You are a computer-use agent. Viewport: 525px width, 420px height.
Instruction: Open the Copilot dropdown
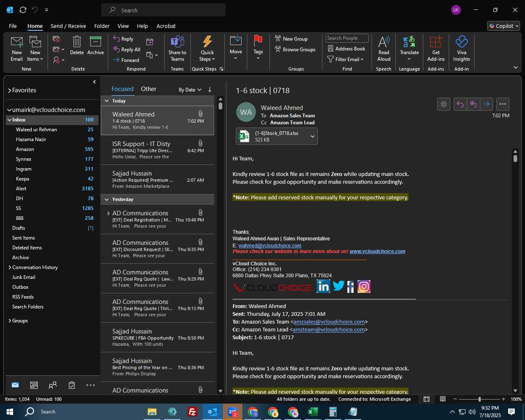[x=504, y=26]
